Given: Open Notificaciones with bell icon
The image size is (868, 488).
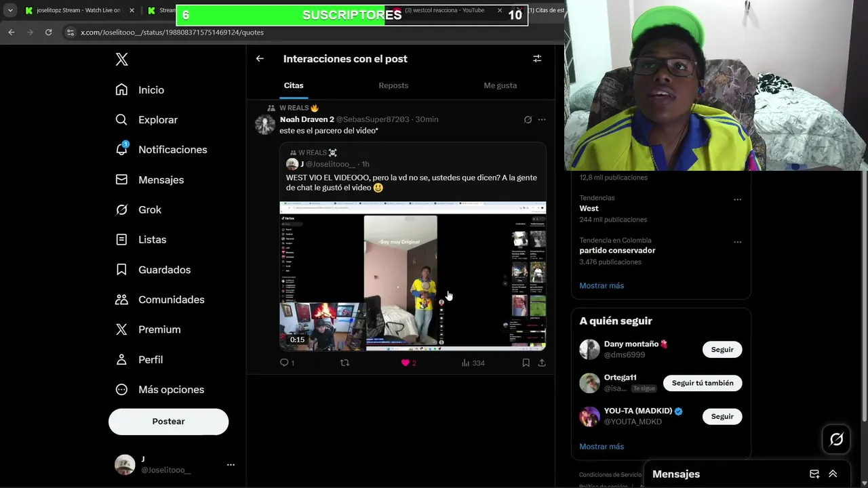Looking at the screenshot, I should point(161,150).
